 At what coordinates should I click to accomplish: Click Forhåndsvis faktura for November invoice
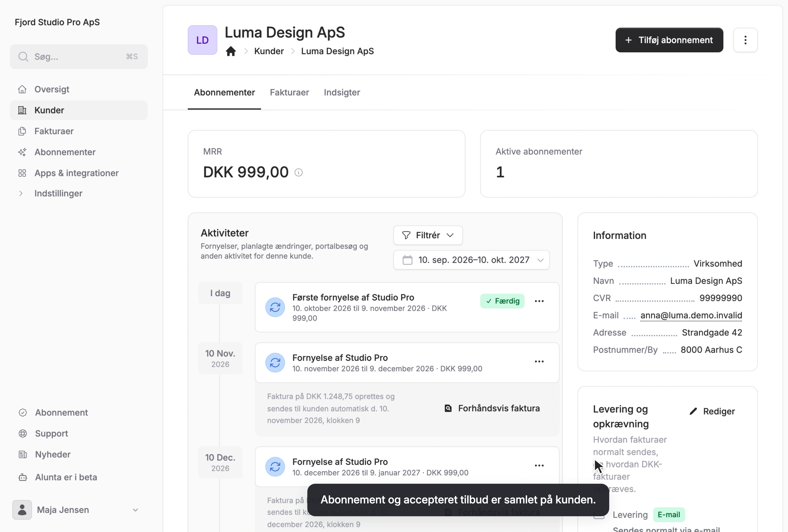[x=492, y=408]
